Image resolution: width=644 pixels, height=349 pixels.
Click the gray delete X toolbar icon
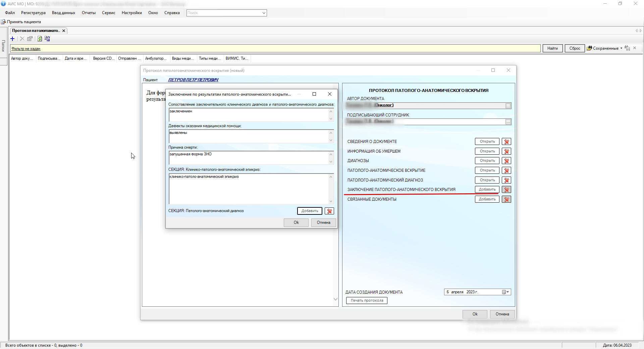click(22, 39)
